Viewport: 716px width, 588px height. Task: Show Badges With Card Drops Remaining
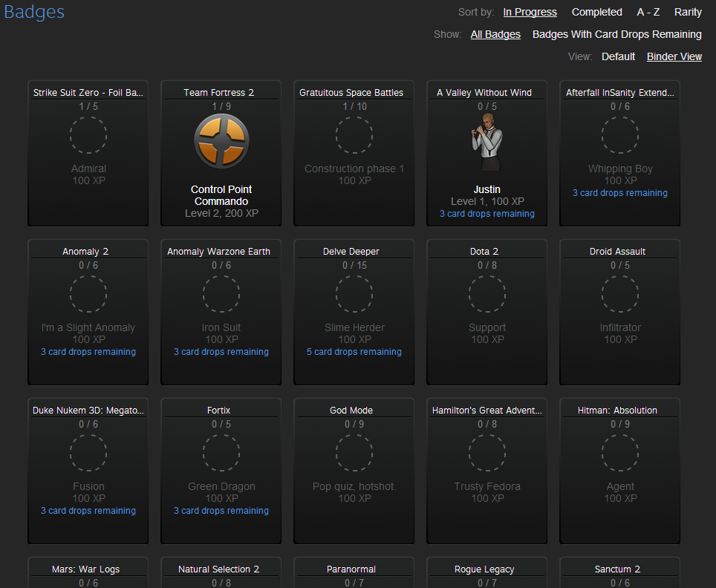[617, 34]
